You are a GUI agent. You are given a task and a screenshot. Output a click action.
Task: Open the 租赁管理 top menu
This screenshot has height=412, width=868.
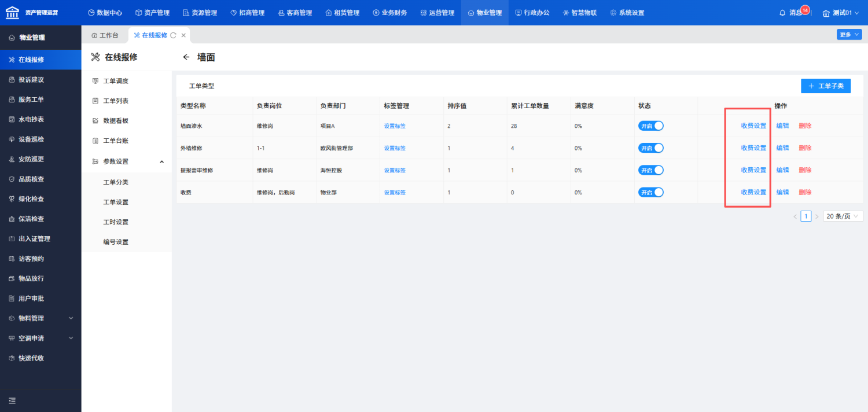click(342, 13)
